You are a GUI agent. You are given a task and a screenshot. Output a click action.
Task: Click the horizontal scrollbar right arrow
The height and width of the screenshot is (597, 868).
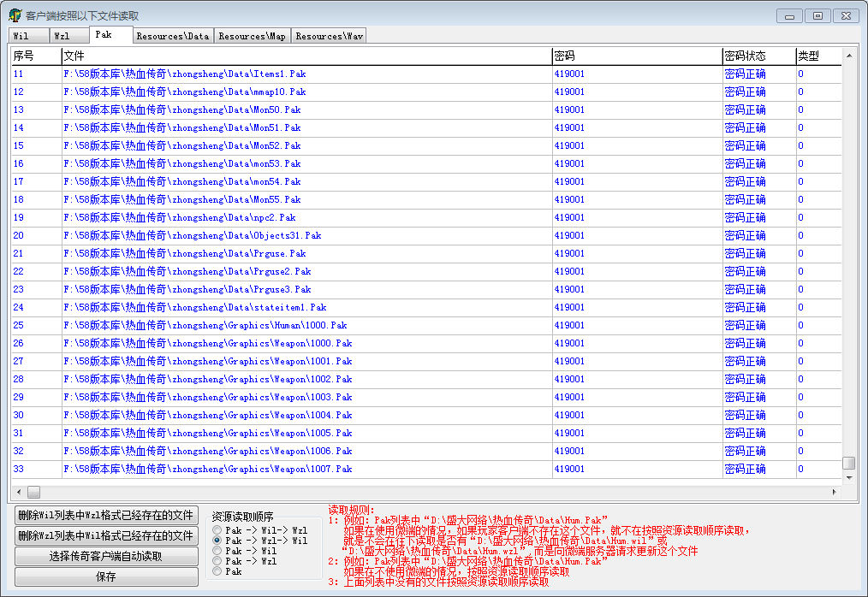835,491
